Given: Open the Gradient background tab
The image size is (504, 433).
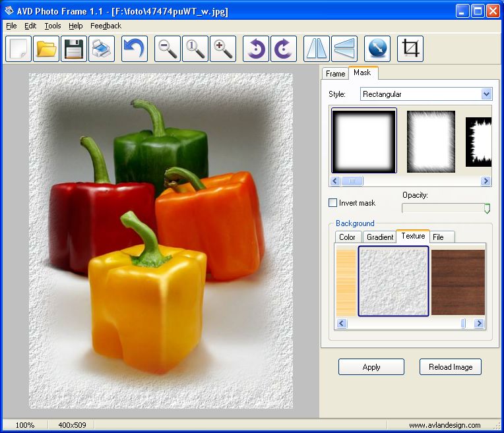Looking at the screenshot, I should pos(379,237).
